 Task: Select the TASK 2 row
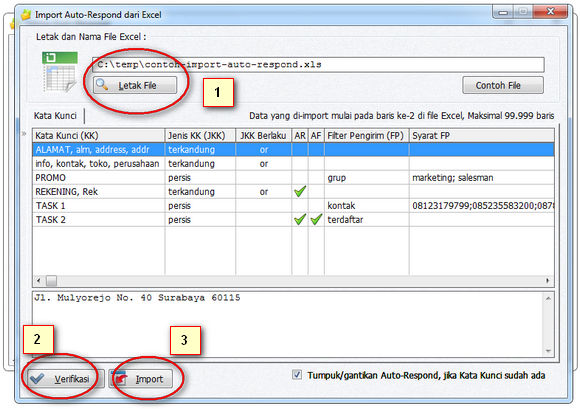293,220
